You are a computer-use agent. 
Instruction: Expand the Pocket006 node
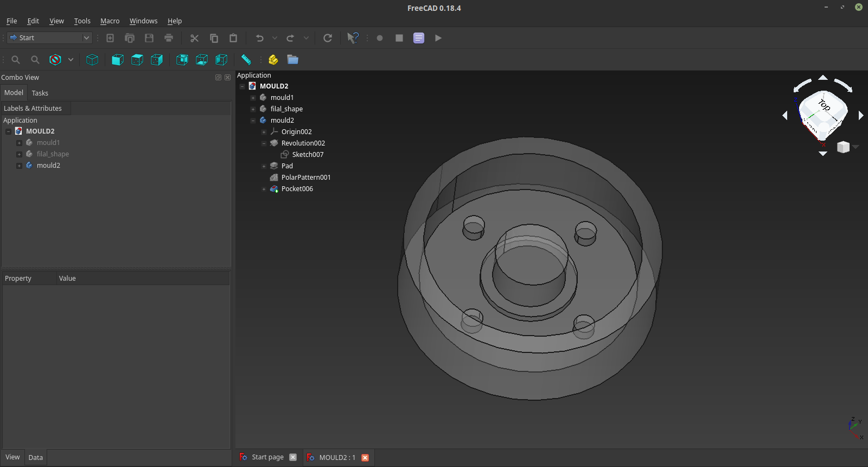(x=264, y=189)
